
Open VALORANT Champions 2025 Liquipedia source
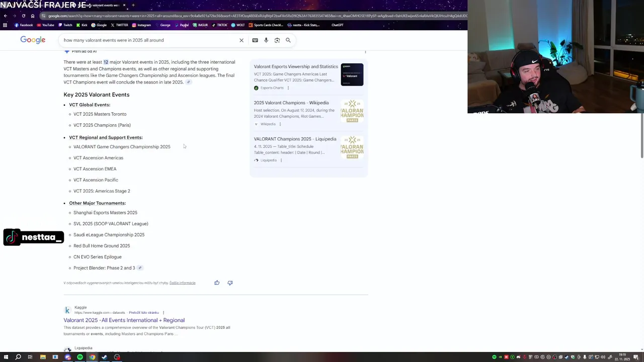click(x=295, y=139)
